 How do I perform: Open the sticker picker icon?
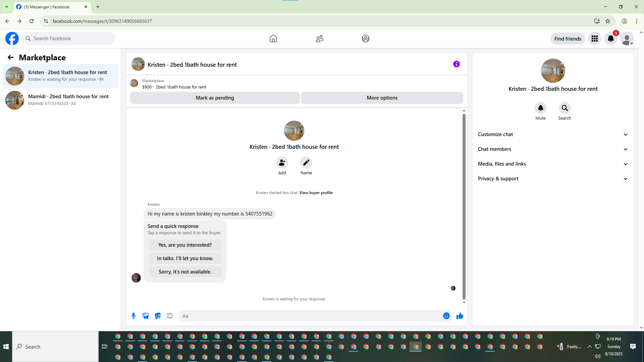click(x=158, y=316)
